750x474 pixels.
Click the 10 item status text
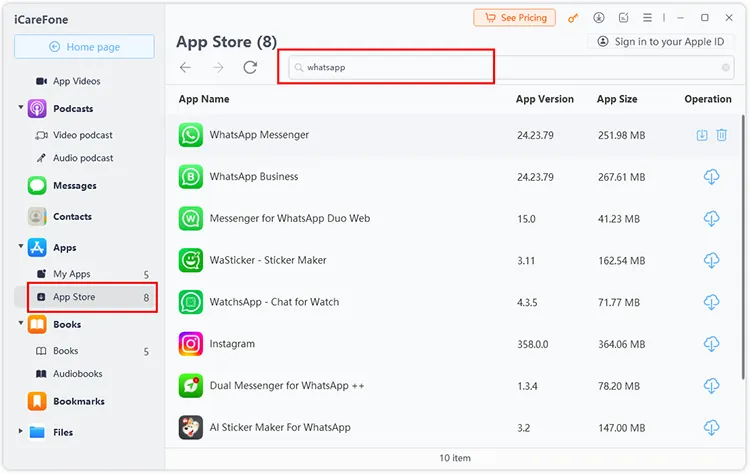(x=455, y=458)
